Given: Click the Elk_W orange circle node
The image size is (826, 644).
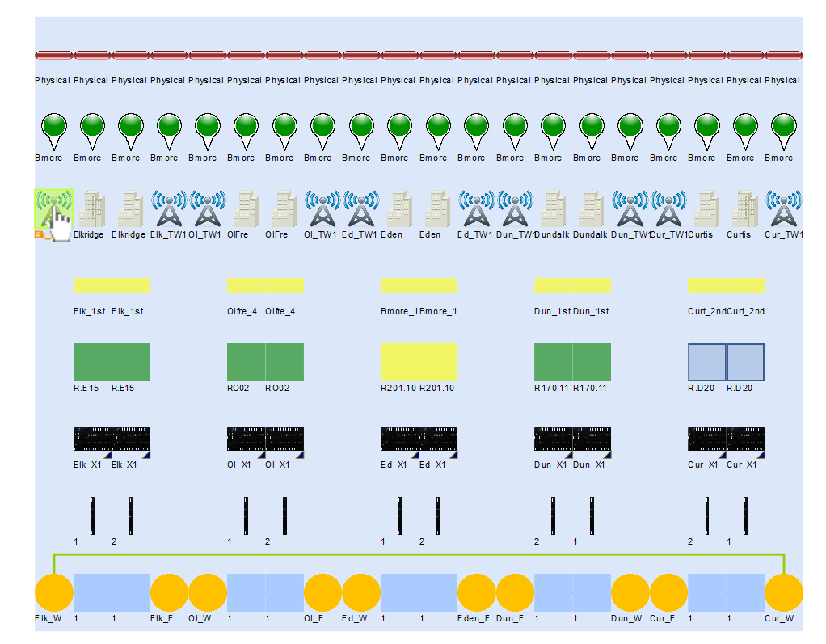Looking at the screenshot, I should 53,593.
